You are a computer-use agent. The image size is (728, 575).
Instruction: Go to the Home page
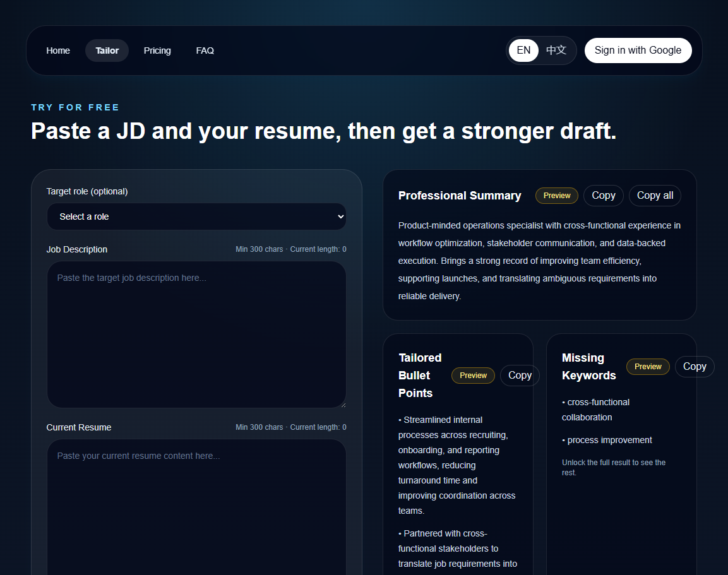click(x=57, y=50)
